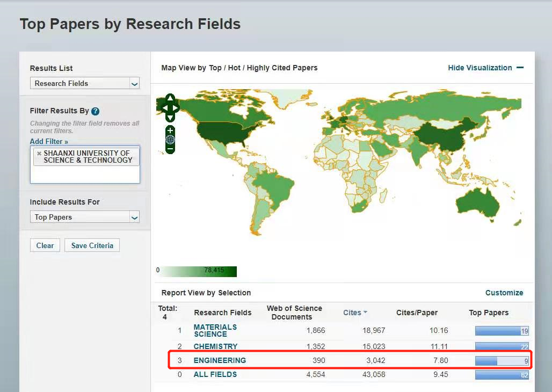This screenshot has width=552, height=392.
Task: Pan the map left with the arrow
Action: 164,108
